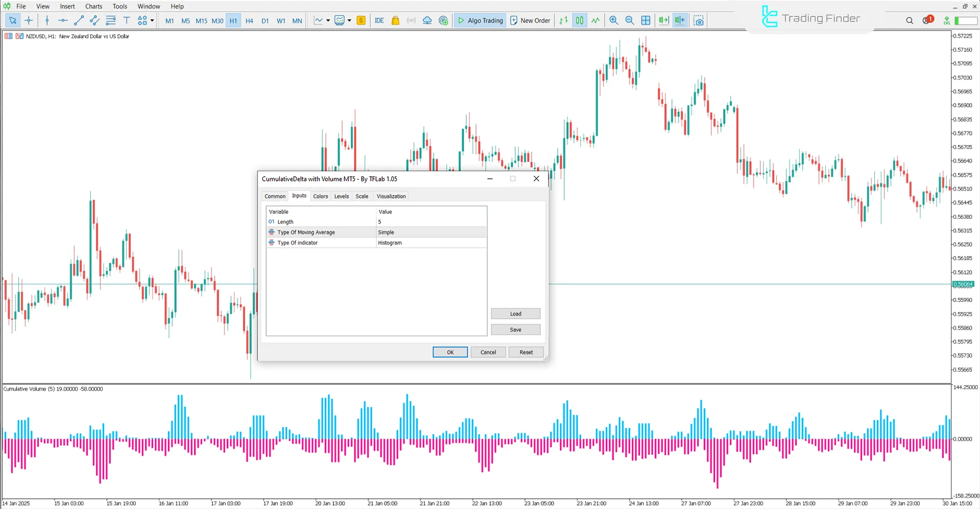Image resolution: width=980 pixels, height=509 pixels.
Task: Switch to the Colors tab
Action: [320, 196]
